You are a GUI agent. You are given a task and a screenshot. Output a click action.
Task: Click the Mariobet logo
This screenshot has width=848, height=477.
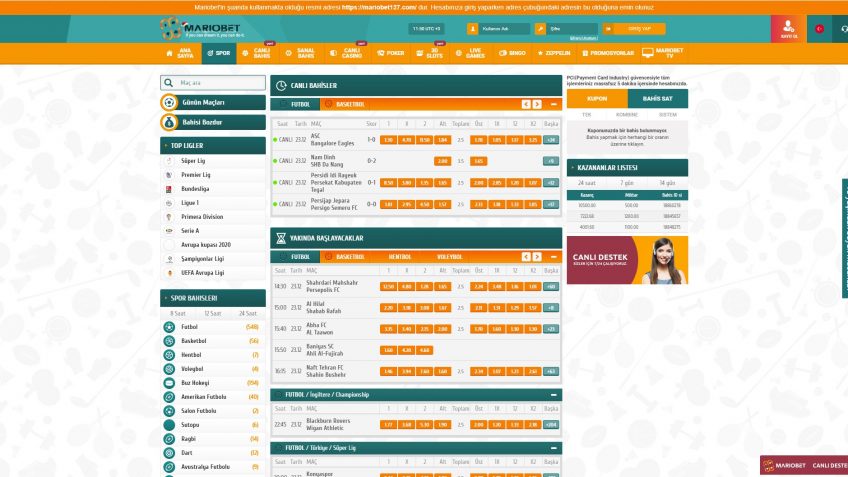[x=200, y=28]
